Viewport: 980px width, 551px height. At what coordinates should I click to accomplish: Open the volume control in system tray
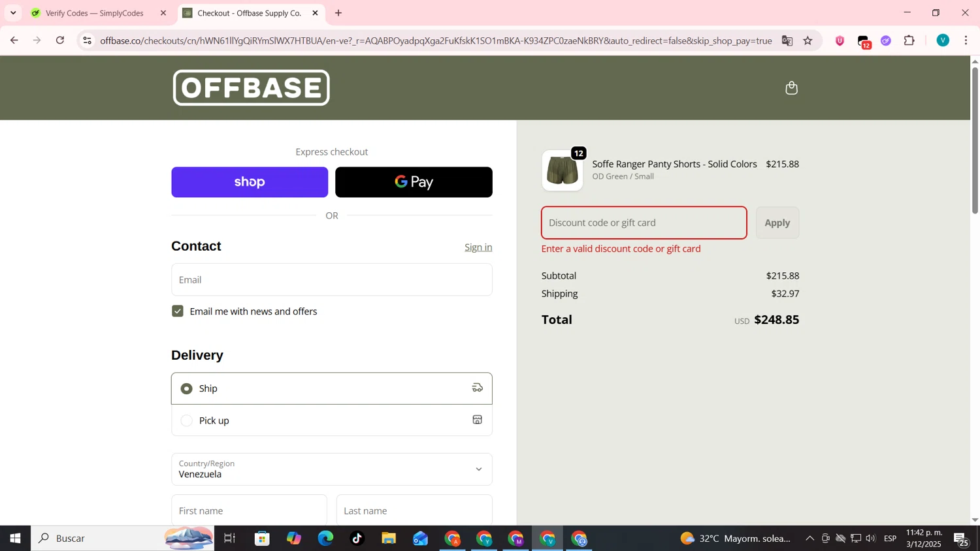870,539
